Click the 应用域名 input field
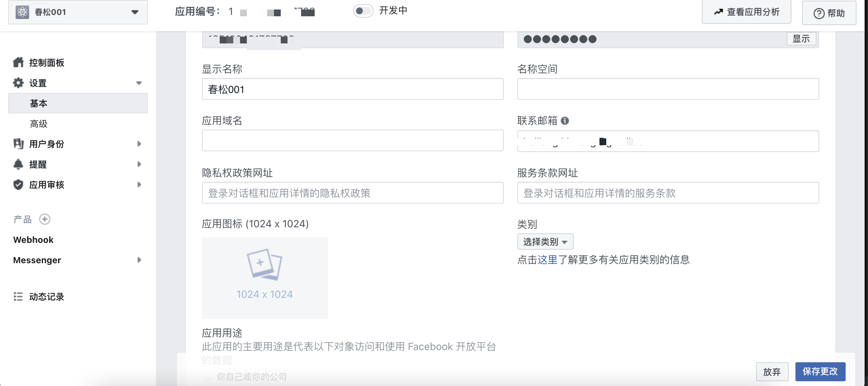 point(353,140)
